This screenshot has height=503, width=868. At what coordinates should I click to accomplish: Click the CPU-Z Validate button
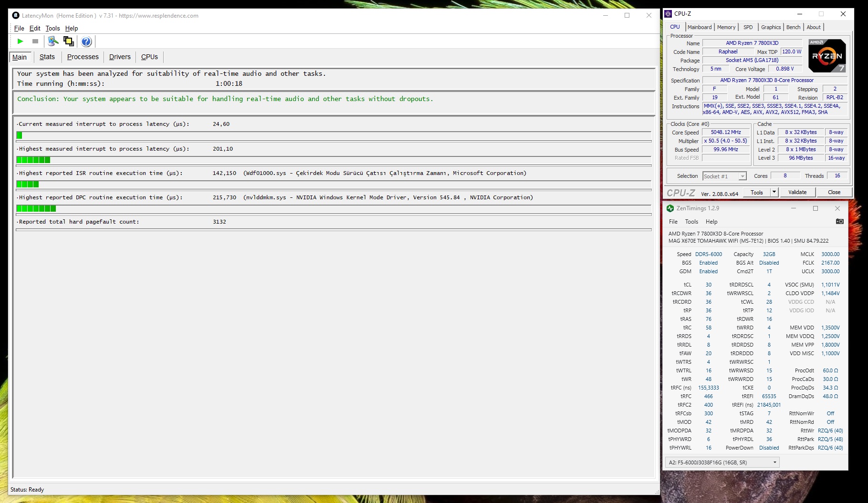pos(797,192)
